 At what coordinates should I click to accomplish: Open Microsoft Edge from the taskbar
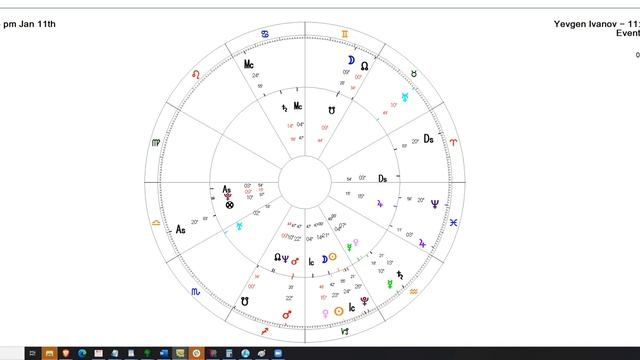tap(82, 353)
